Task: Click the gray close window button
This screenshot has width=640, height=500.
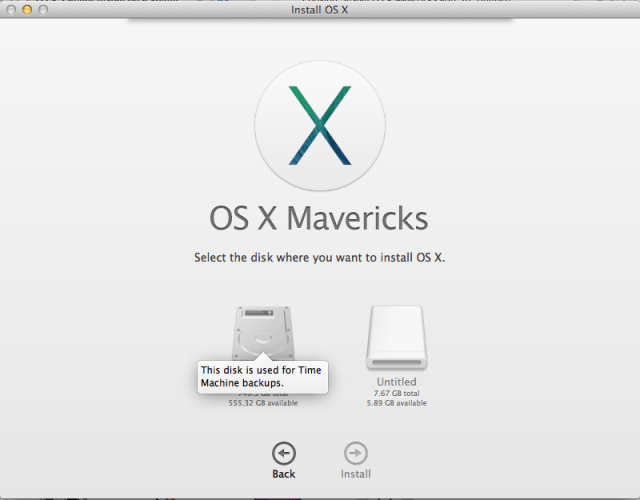Action: [x=10, y=8]
